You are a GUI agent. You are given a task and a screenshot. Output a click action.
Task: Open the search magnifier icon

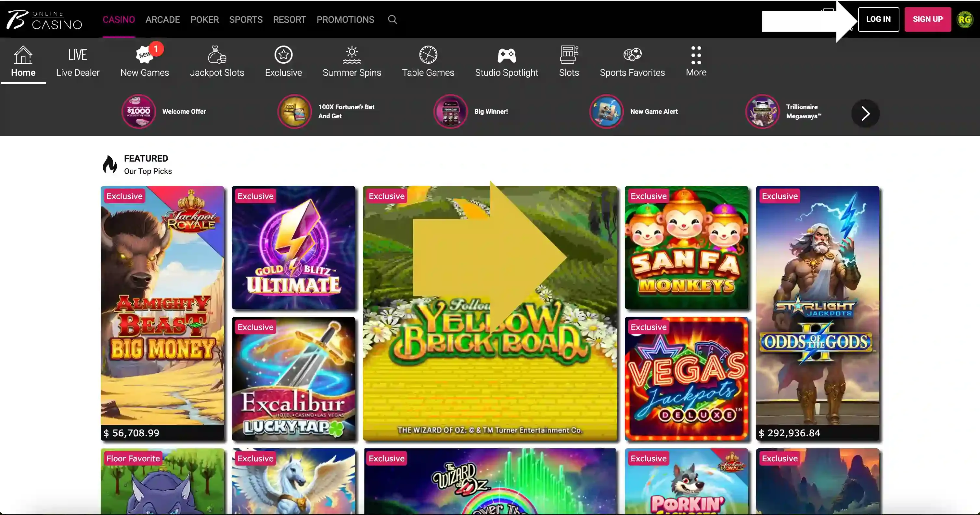pos(393,20)
